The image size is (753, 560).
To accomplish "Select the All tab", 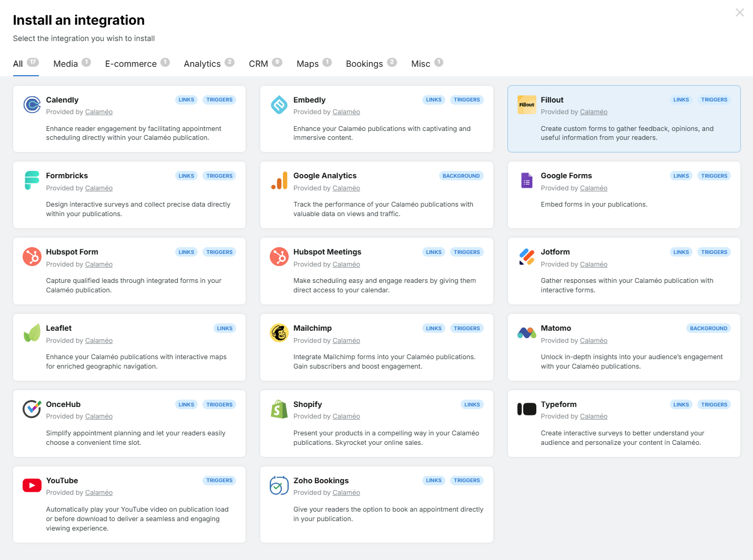I will click(x=26, y=64).
